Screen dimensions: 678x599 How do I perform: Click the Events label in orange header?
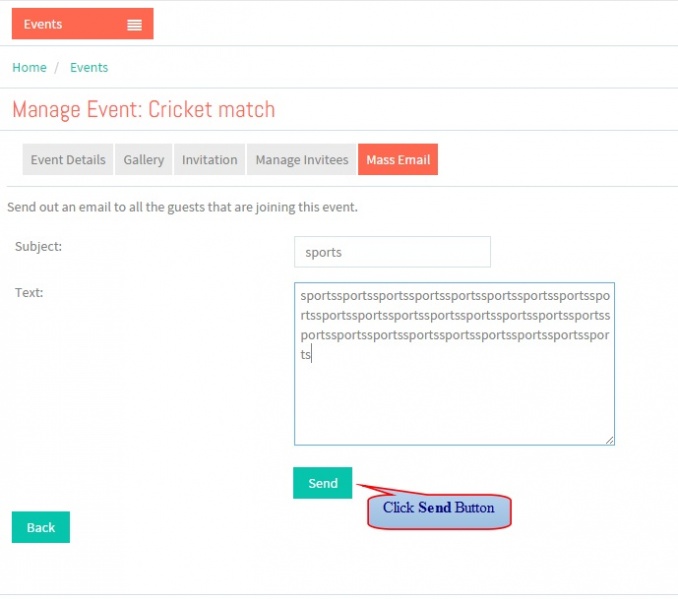click(x=43, y=24)
